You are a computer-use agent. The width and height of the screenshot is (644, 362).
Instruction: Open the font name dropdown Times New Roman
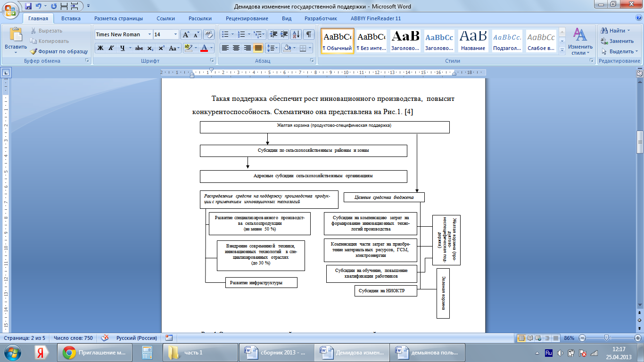(149, 34)
